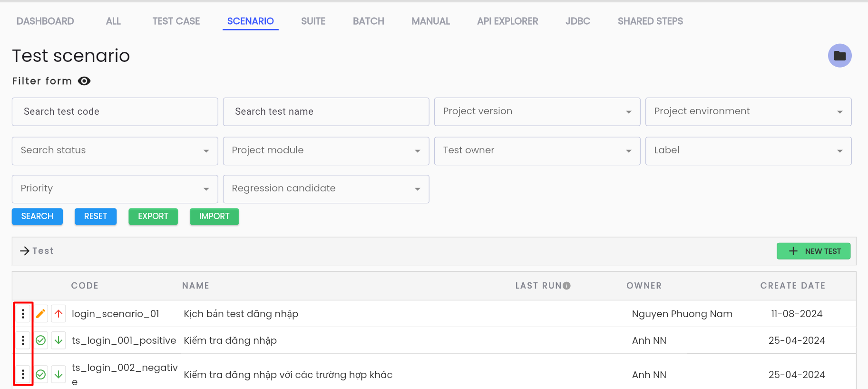Click the name "Kiểm tra đăng nhập"
868x389 pixels.
[230, 340]
